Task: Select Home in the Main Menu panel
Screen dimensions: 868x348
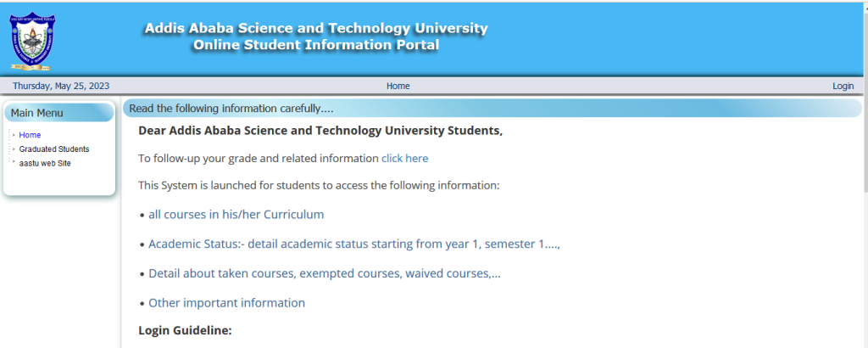Action: click(30, 135)
